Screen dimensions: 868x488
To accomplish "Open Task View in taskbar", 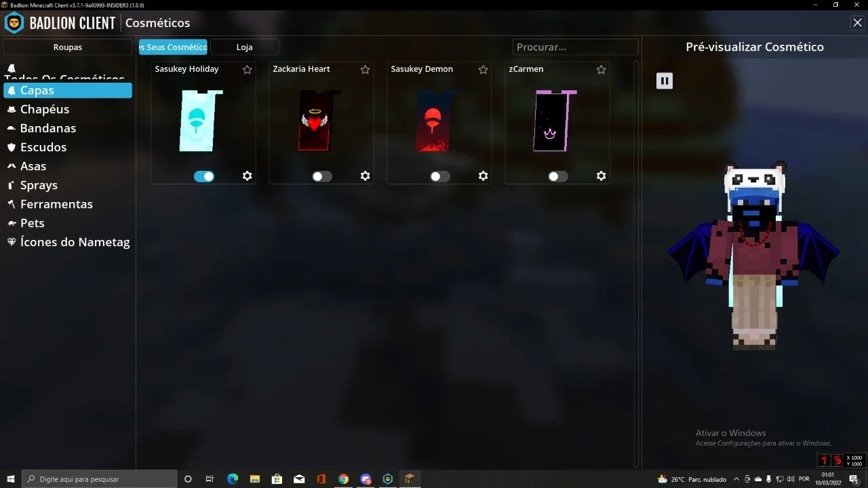I will (210, 479).
